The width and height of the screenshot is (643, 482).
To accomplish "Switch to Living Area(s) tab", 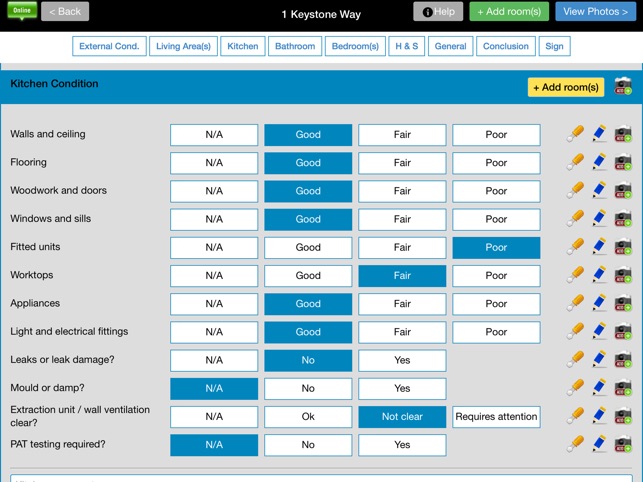I will pyautogui.click(x=183, y=46).
